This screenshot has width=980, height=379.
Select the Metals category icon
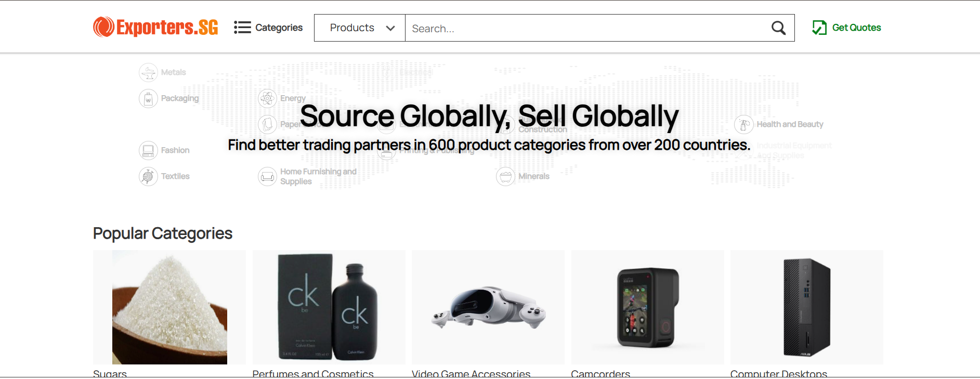[148, 73]
